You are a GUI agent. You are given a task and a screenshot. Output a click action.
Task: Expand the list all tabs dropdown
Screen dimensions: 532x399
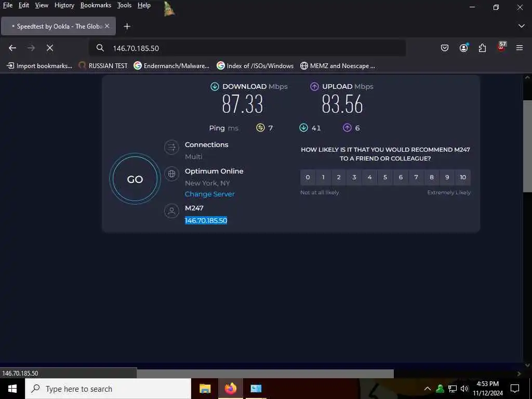tap(522, 26)
